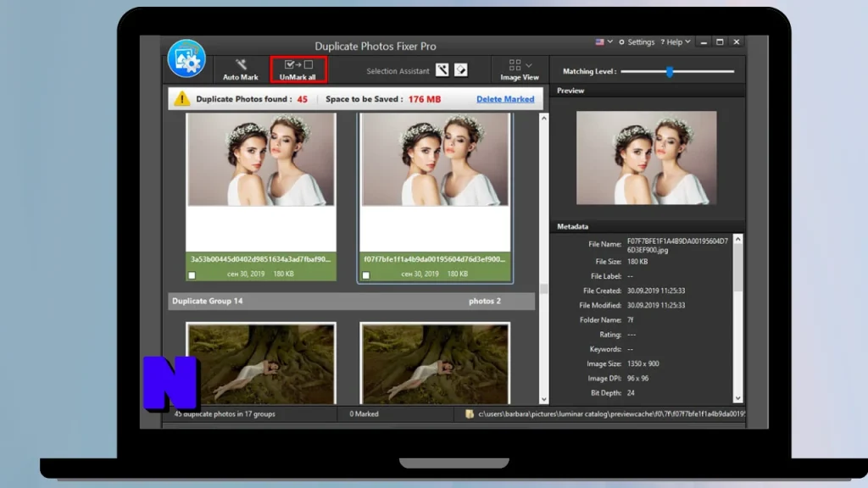Click the Selection Assistant eraser icon
Screen dimensions: 868x488
click(x=460, y=69)
